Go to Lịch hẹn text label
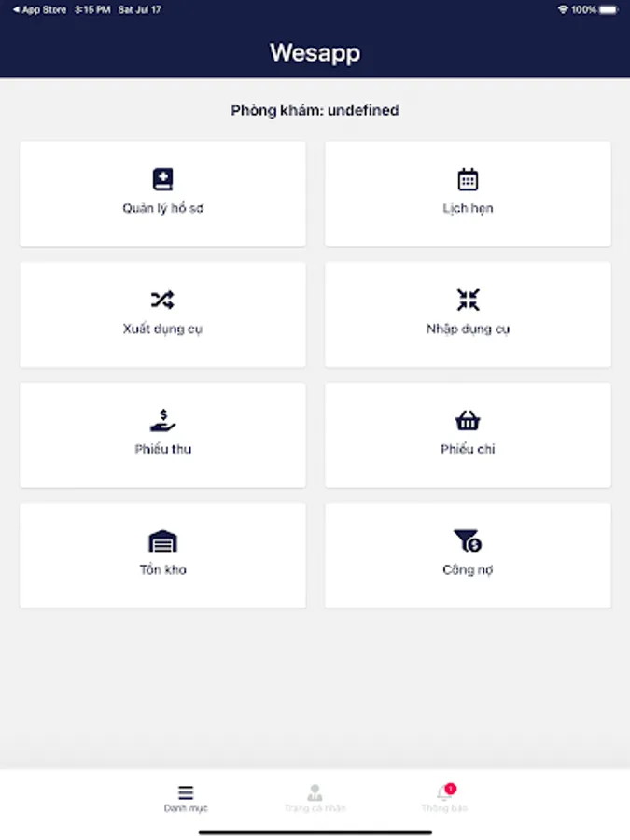The width and height of the screenshot is (630, 840). (468, 208)
